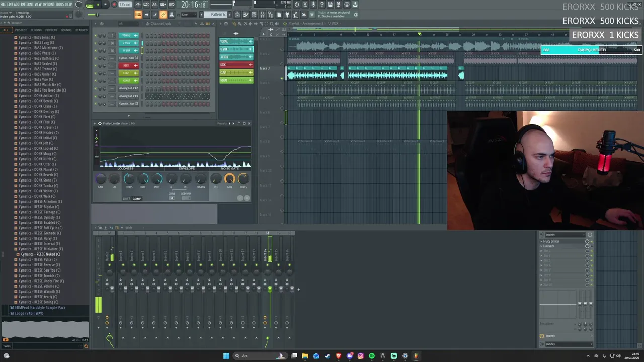This screenshot has height=362, width=644.
Task: Click browser search magnifier icon
Action: (86, 346)
